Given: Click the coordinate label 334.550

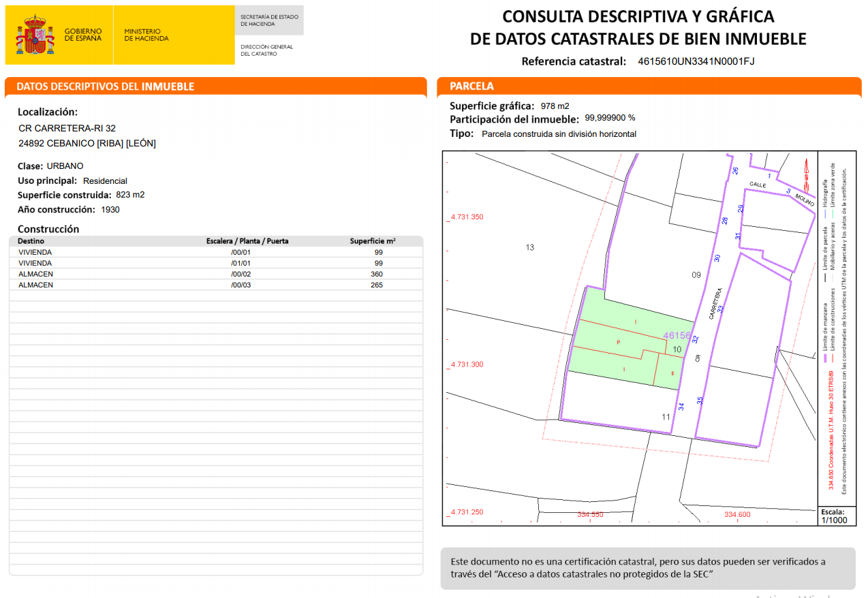Looking at the screenshot, I should [x=590, y=515].
